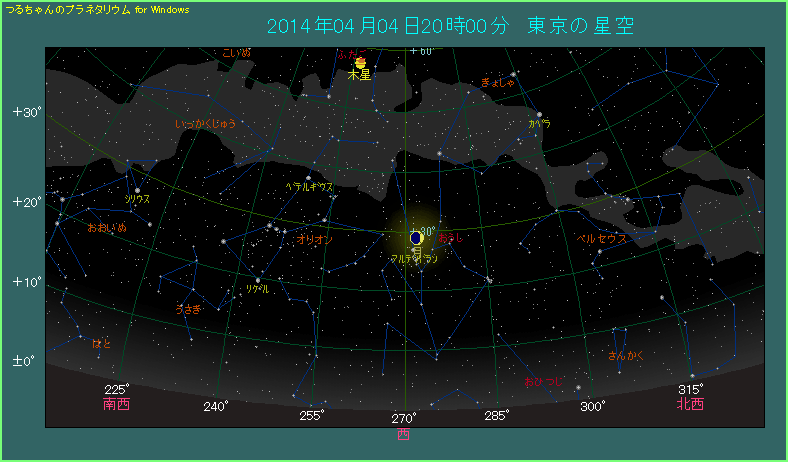This screenshot has height=462, width=788.
Task: Click the 木星 yellow planet label
Action: (x=359, y=75)
